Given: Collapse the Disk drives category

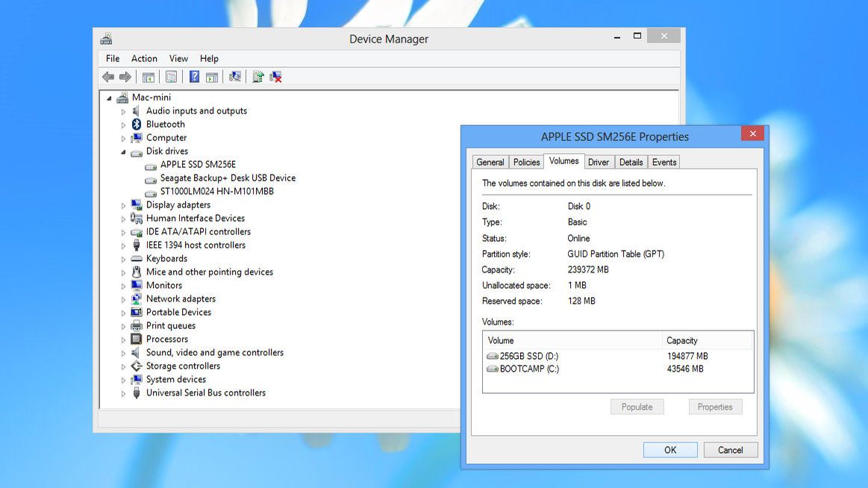Looking at the screenshot, I should [124, 151].
